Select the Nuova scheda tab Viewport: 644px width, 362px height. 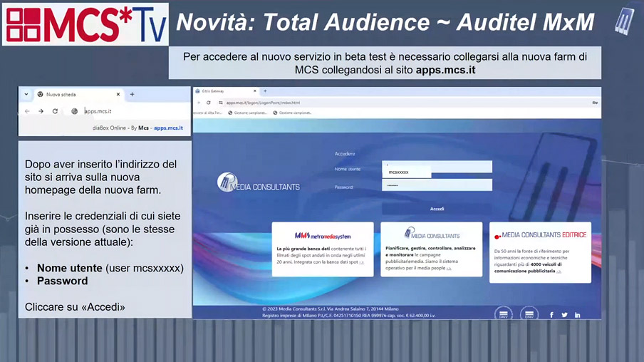pos(79,94)
